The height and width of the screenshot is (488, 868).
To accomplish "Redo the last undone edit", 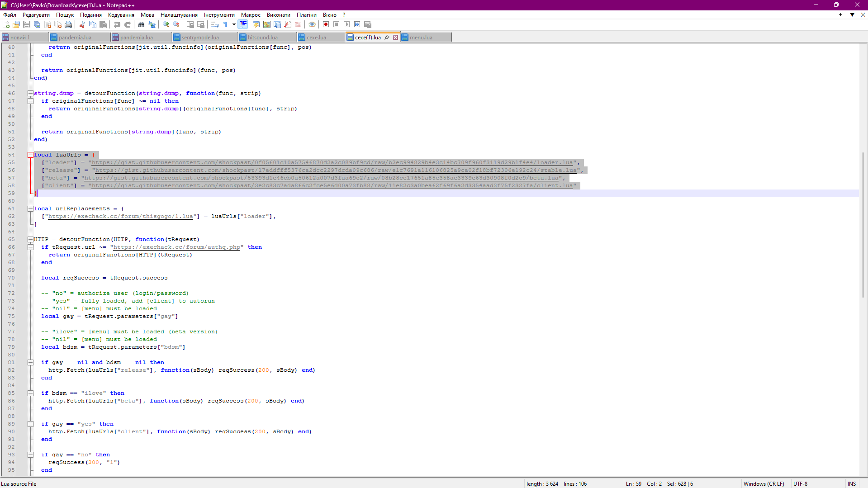I will click(x=128, y=24).
